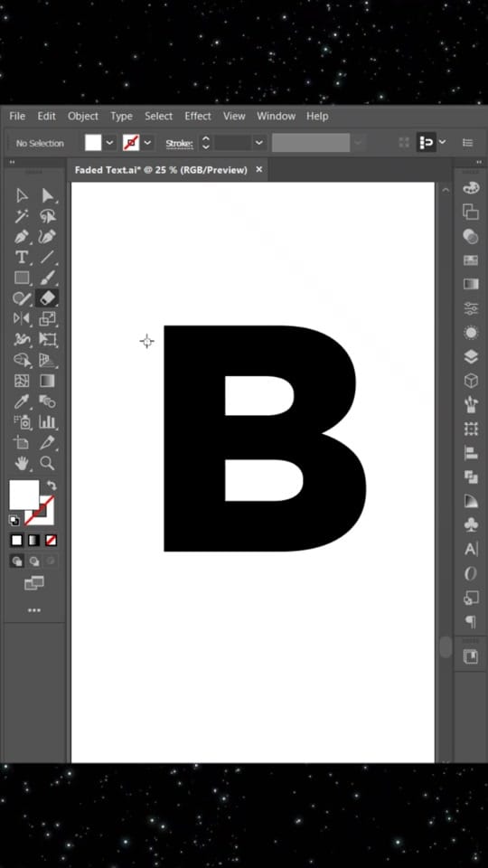The height and width of the screenshot is (868, 488).
Task: Open the Paragraph panel icon
Action: click(471, 622)
